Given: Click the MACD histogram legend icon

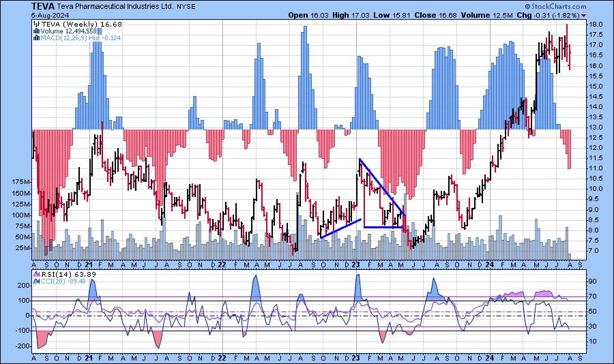Looking at the screenshot, I should click(36, 37).
